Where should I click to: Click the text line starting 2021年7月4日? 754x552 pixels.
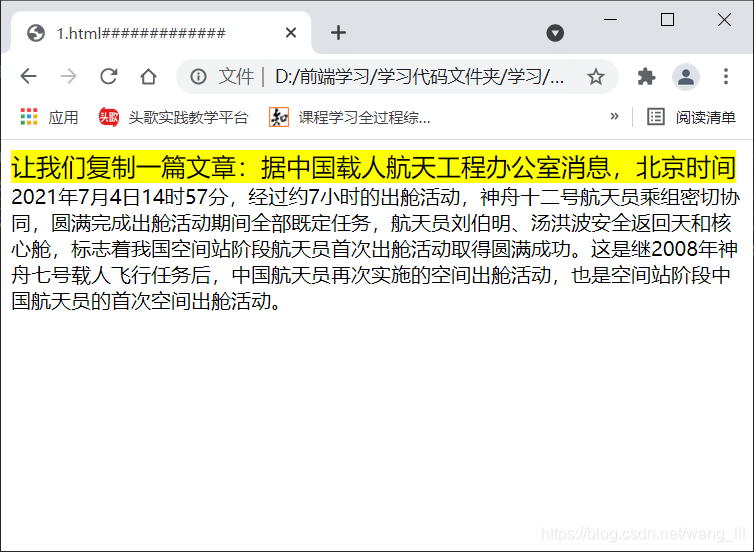376,197
